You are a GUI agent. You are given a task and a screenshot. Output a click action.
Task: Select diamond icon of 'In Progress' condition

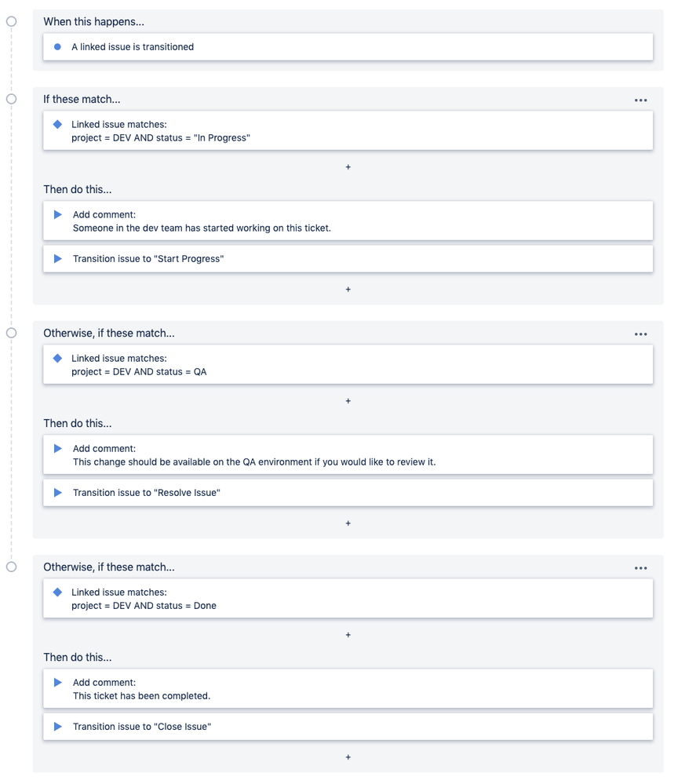[57, 124]
